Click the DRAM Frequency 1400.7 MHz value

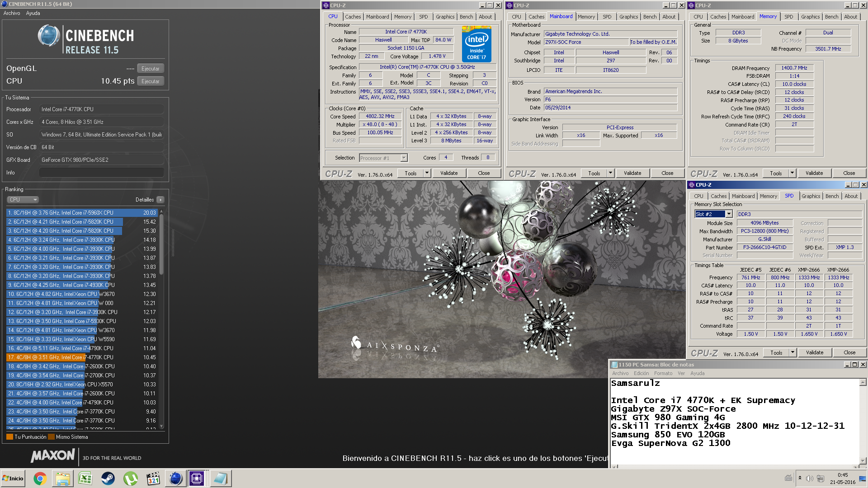(x=794, y=68)
